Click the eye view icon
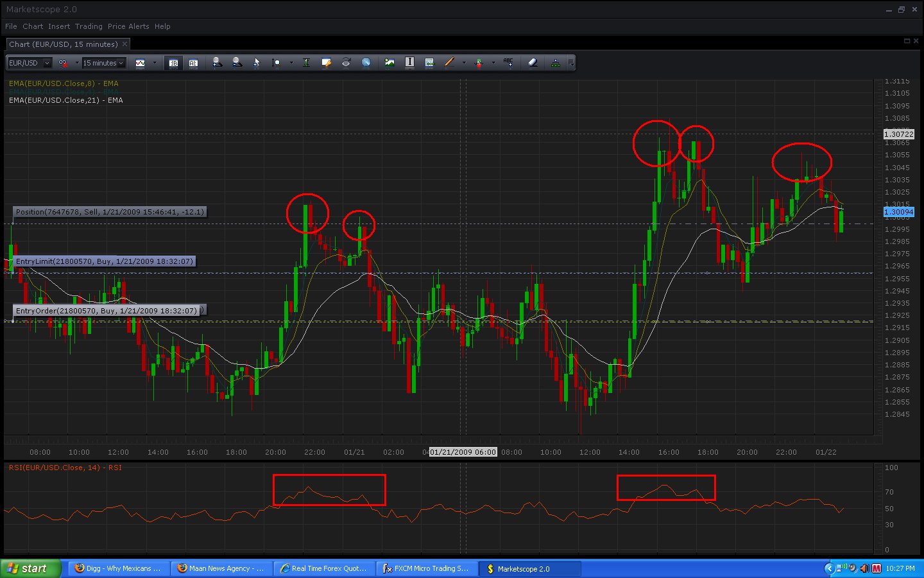This screenshot has width=924, height=578. point(346,63)
